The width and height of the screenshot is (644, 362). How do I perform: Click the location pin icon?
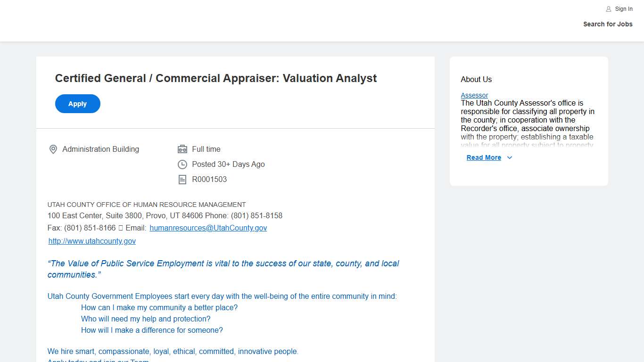pyautogui.click(x=53, y=149)
